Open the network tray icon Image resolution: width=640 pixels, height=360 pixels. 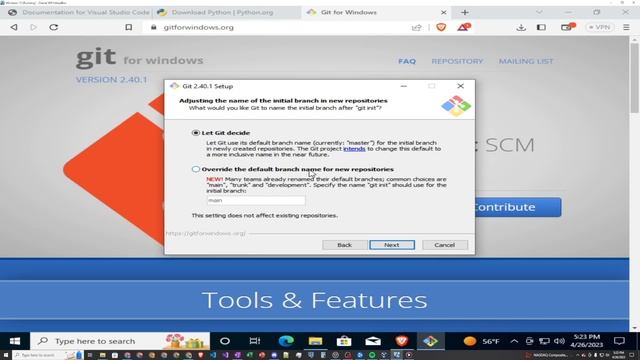[x=544, y=341]
